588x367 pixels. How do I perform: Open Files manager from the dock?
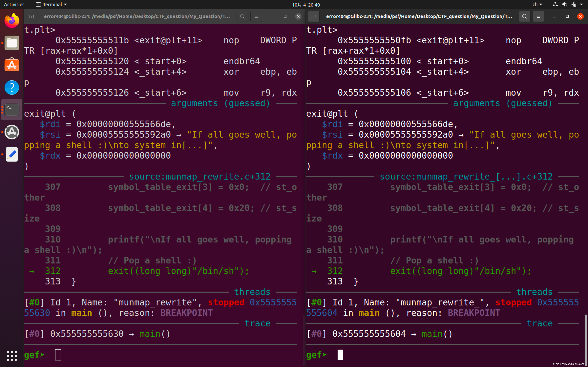tap(12, 43)
